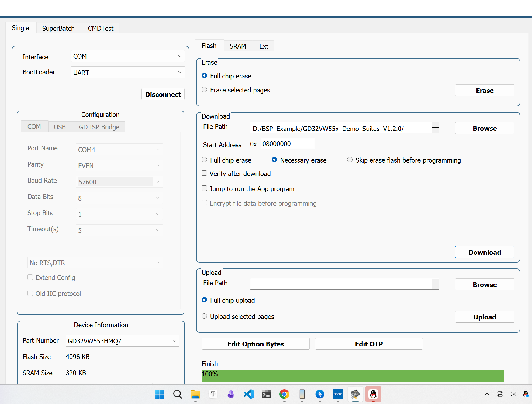Viewport: 532px width, 420px height.
Task: Open the SRAM tab
Action: [x=238, y=46]
